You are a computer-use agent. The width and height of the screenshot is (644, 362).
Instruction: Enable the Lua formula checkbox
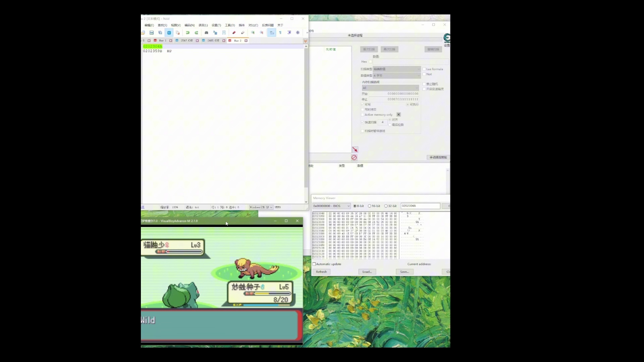tap(424, 69)
